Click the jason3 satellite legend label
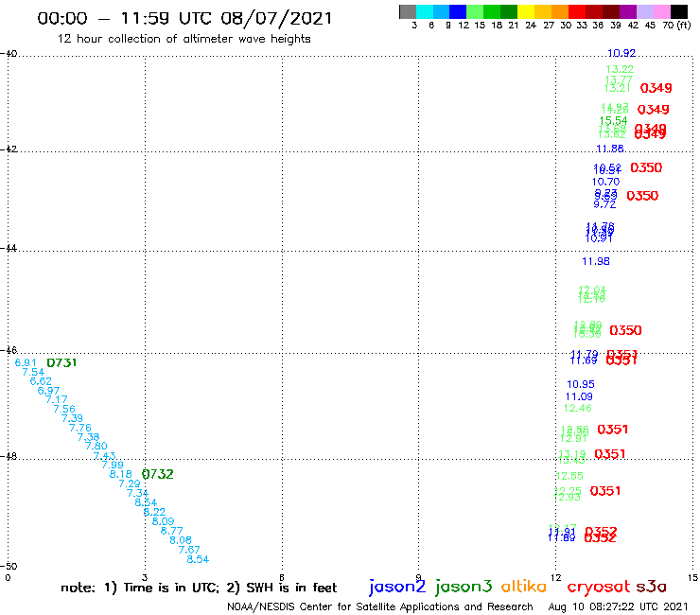 coord(464,587)
